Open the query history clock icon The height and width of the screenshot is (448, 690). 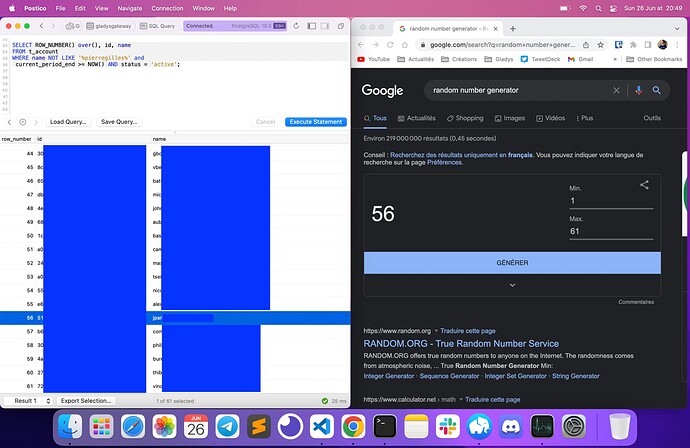click(22, 121)
